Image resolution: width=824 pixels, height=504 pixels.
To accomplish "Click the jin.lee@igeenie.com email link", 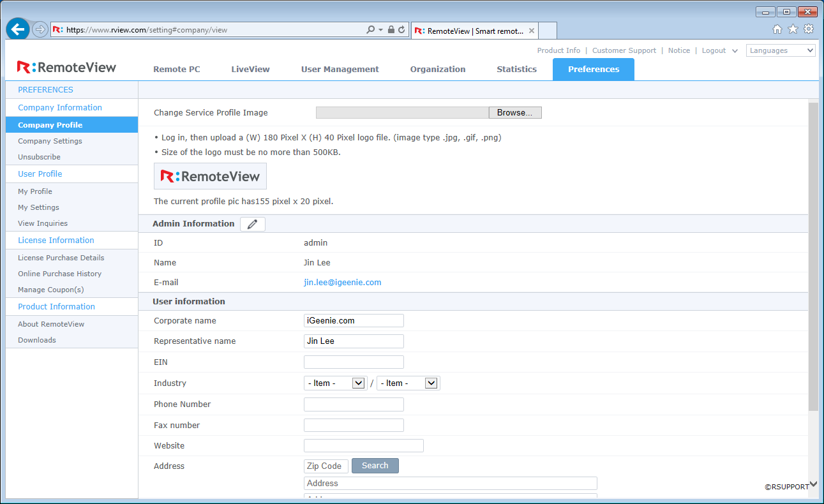I will [x=343, y=282].
